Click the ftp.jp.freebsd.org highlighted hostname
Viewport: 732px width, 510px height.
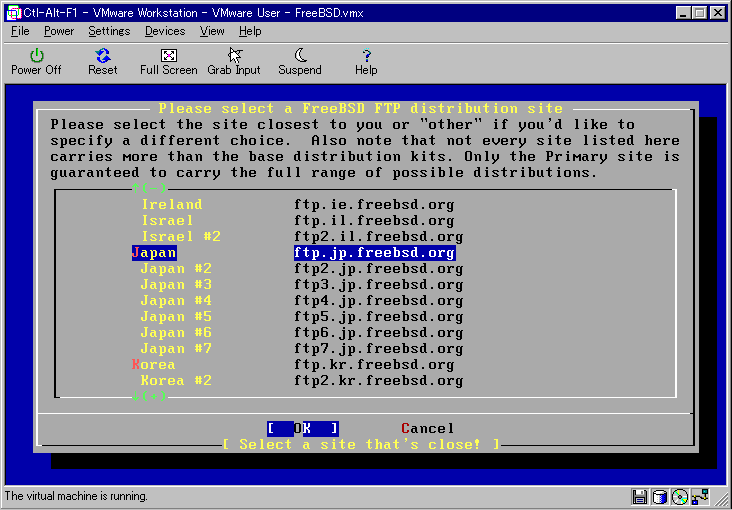(374, 253)
